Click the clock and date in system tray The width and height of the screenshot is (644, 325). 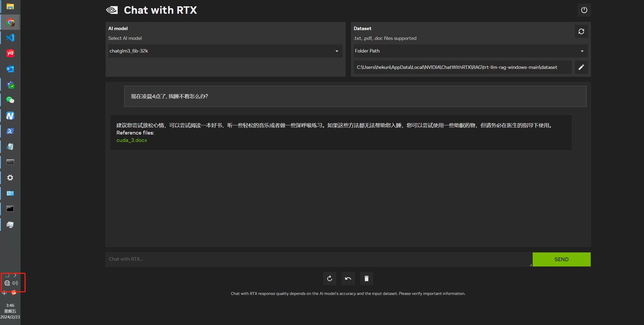click(10, 311)
